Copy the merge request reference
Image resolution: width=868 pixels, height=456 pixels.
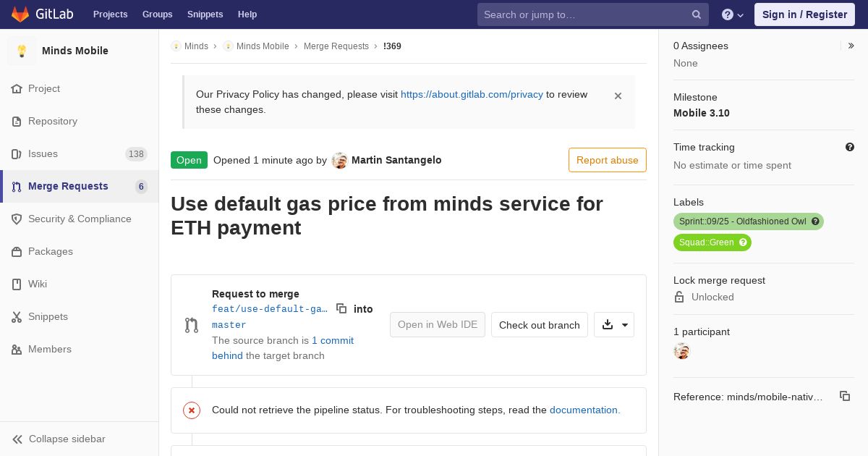click(844, 396)
